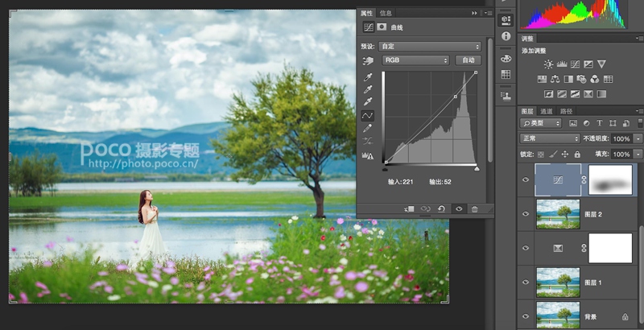
Task: Add a Curves adjustment from Adjustments panel
Action: click(x=575, y=64)
